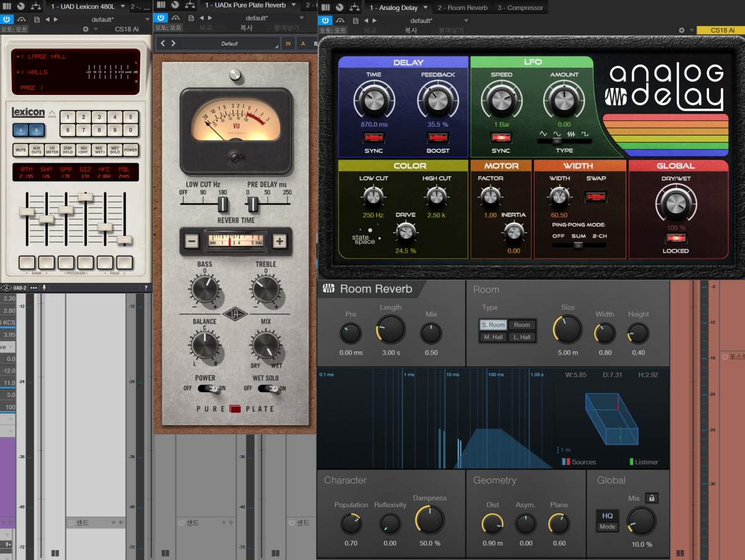Click the Pure Plate Bass knob
Viewport: 745px width, 560px height.
(x=204, y=289)
